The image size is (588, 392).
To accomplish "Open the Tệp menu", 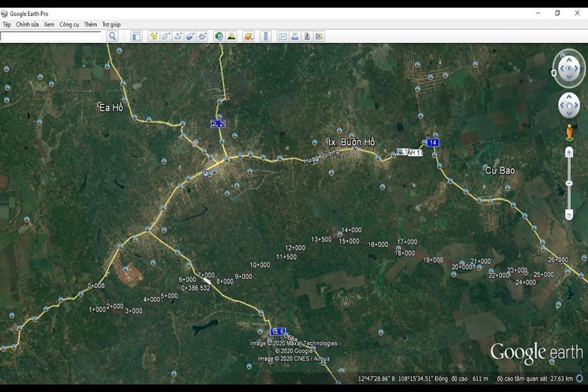I will [7, 24].
